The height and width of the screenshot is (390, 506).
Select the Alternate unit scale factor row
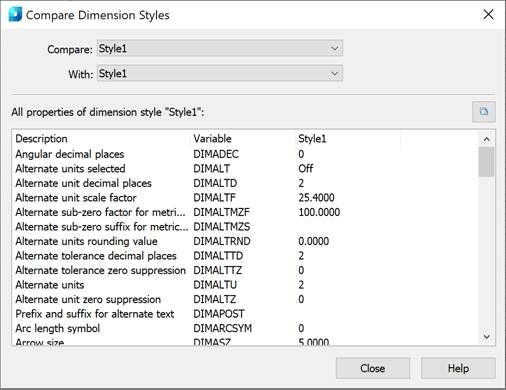pyautogui.click(x=245, y=198)
